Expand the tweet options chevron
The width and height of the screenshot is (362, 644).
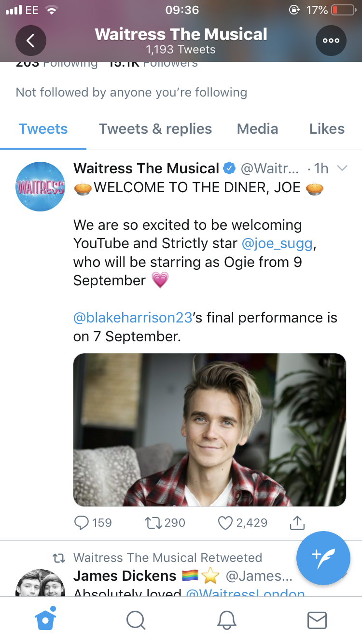342,168
